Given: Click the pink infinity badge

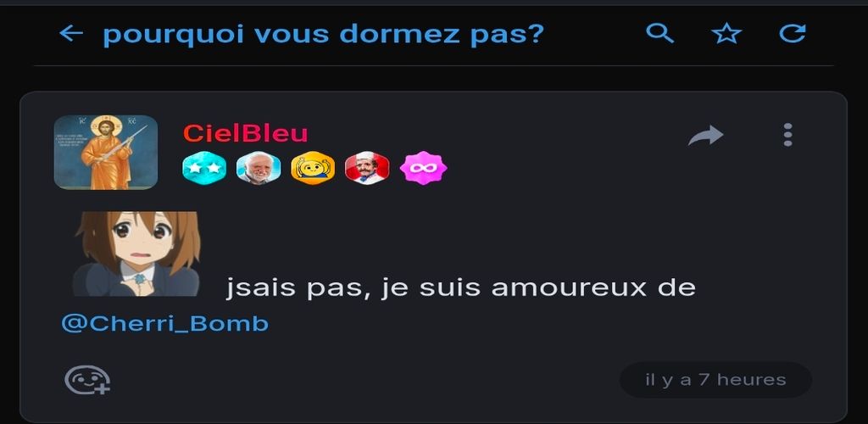Looking at the screenshot, I should [424, 168].
